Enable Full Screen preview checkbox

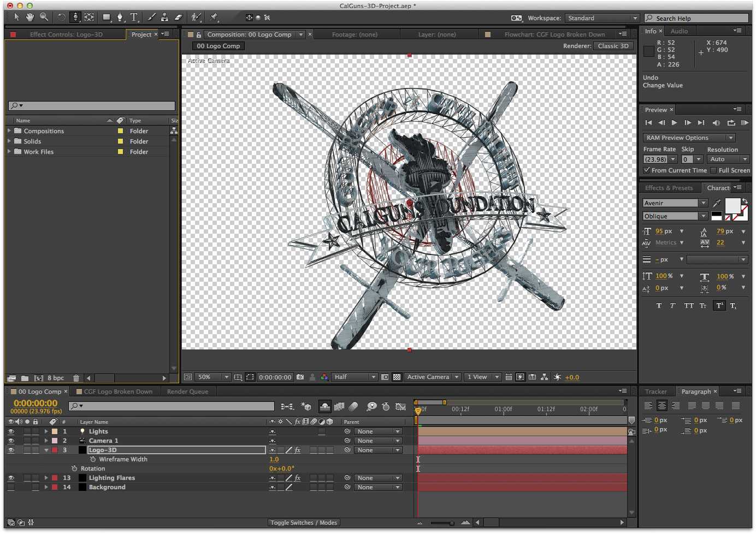coord(713,170)
